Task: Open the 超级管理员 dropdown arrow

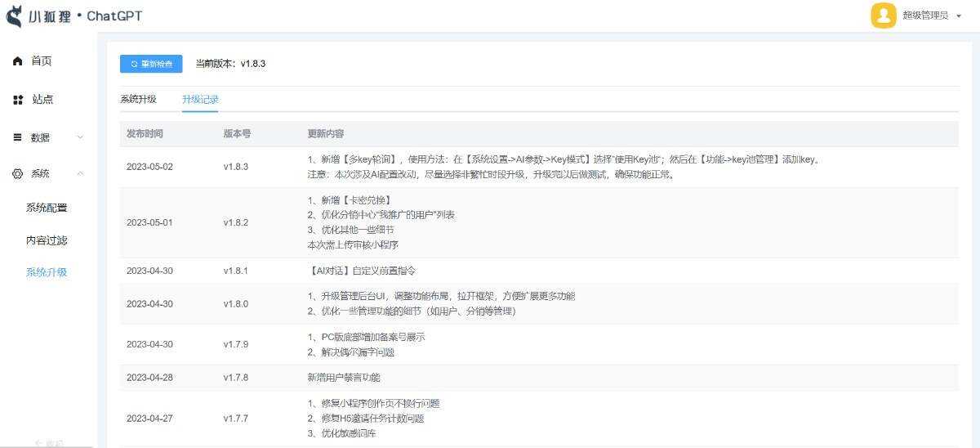Action: pyautogui.click(x=958, y=16)
